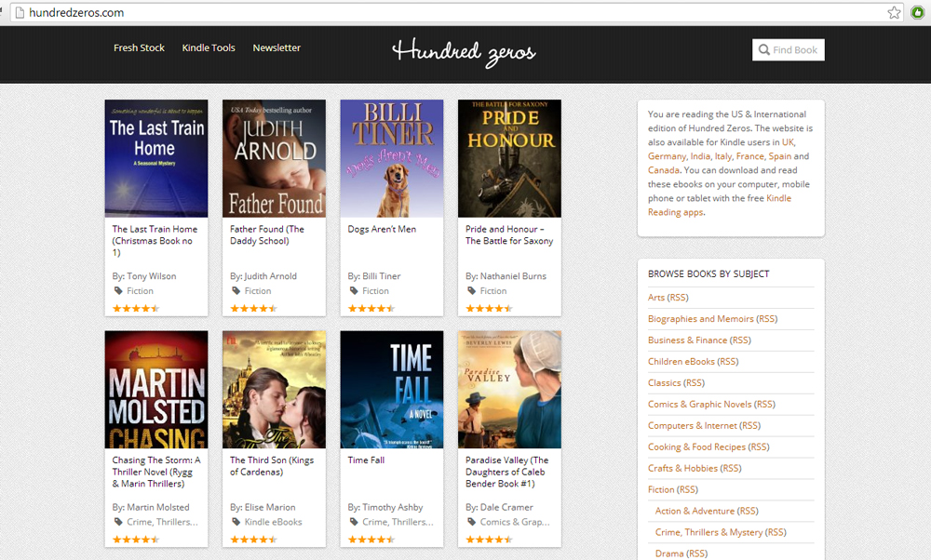Screen dimensions: 931x560
Task: Browse Biographies and Memoirs subject
Action: (701, 318)
